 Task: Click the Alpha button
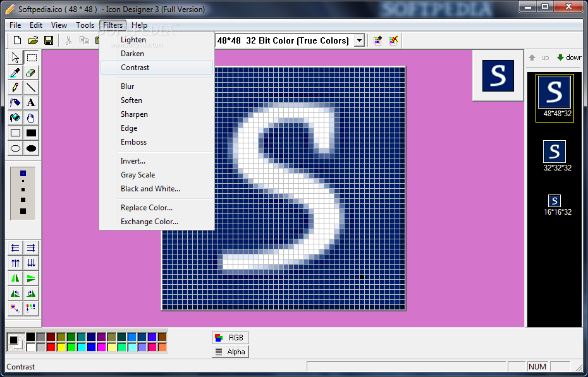pos(230,352)
